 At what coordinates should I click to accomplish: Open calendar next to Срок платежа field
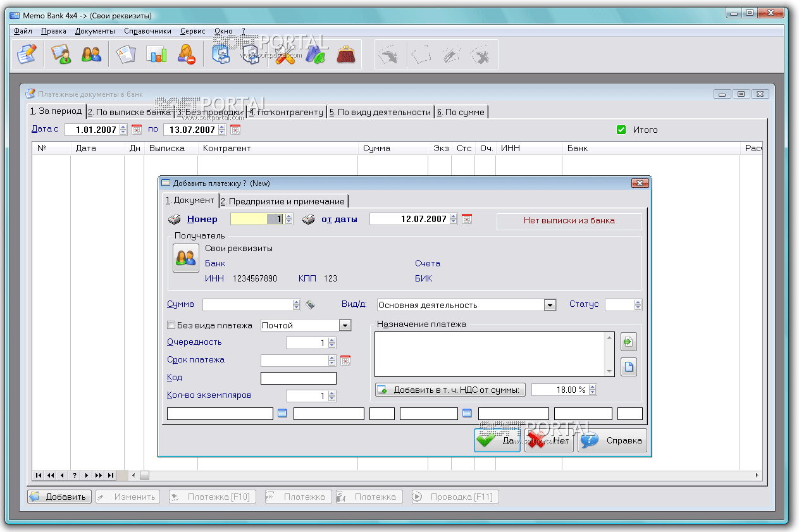(x=345, y=361)
